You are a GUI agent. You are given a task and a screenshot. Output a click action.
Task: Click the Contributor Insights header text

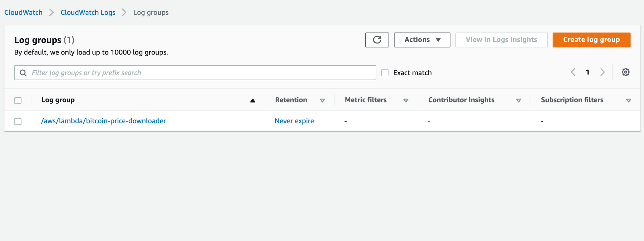461,100
